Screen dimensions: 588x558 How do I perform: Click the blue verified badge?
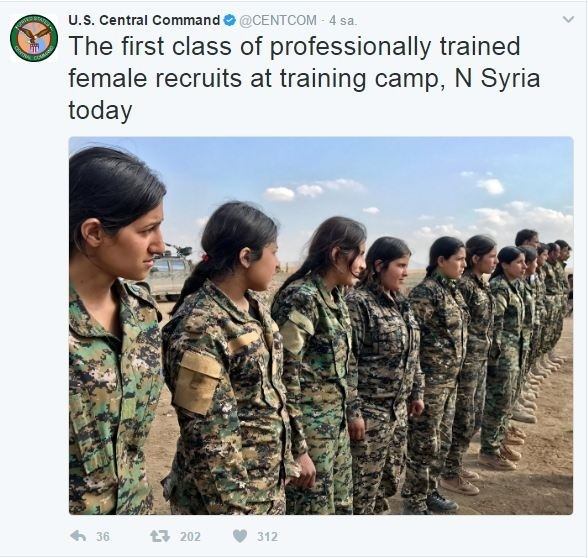pyautogui.click(x=230, y=20)
